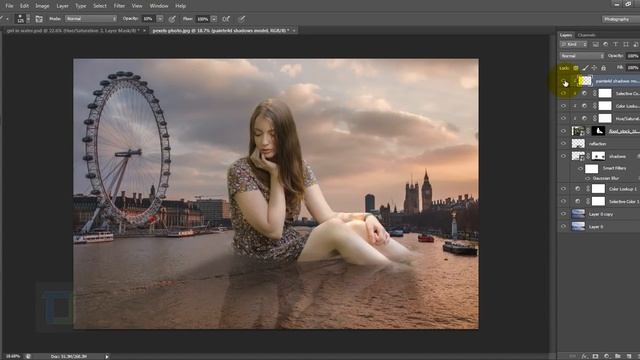This screenshot has height=360, width=640.
Task: Open the Flow slider arrow
Action: [214, 19]
